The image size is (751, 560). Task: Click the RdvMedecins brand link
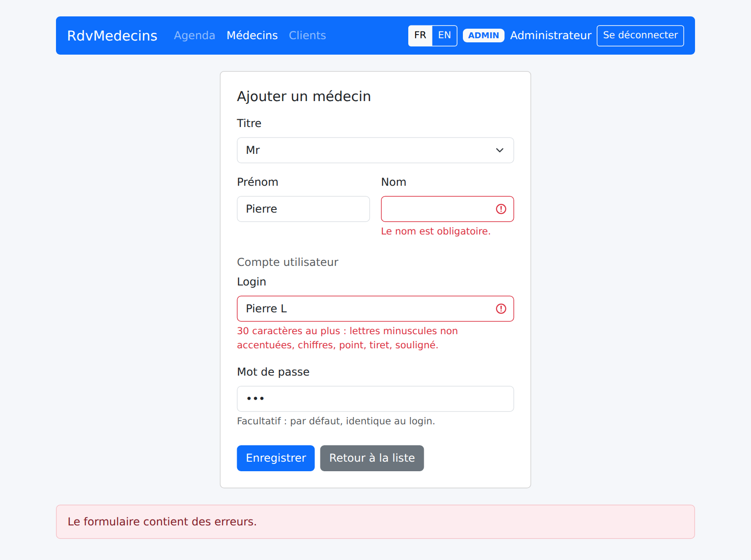point(112,36)
